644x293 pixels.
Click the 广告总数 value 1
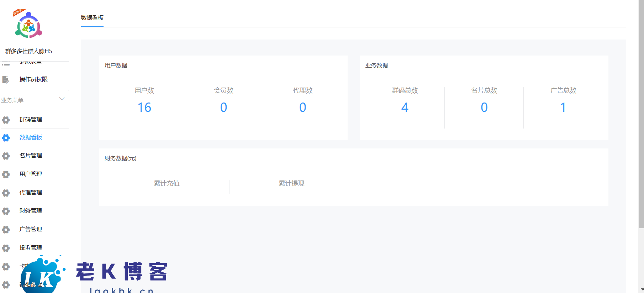pos(563,108)
